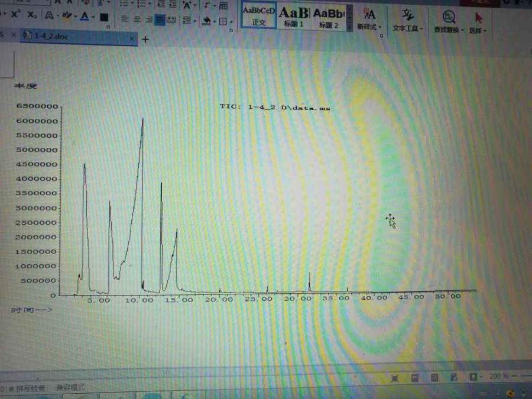532x399 pixels.
Task: Select 正文 body style
Action: tap(258, 15)
